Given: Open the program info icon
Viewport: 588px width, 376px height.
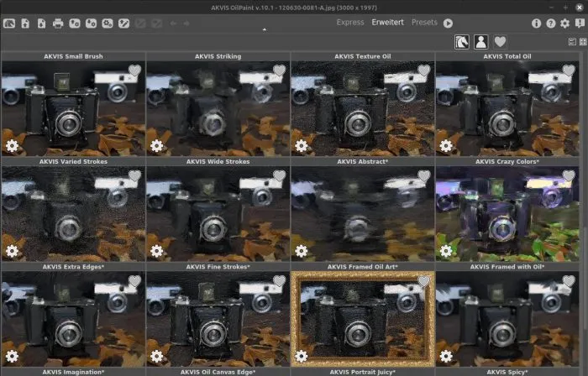Looking at the screenshot, I should [x=537, y=23].
